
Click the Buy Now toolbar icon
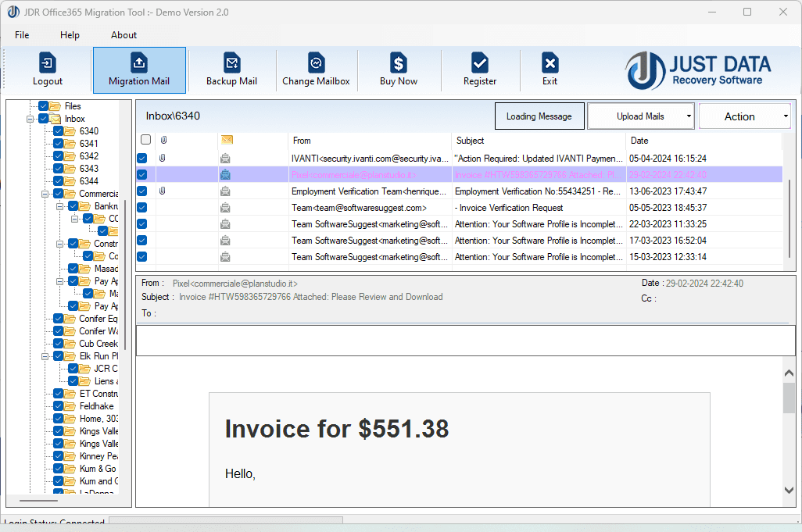(x=399, y=70)
